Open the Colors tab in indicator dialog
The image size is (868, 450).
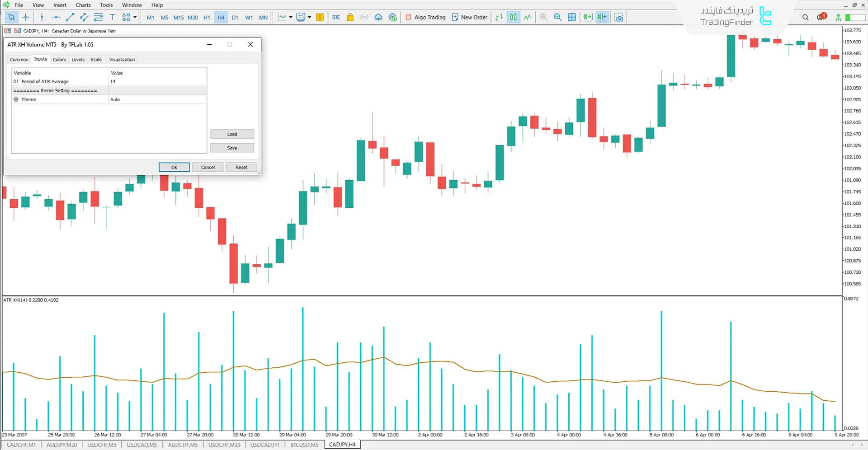59,59
